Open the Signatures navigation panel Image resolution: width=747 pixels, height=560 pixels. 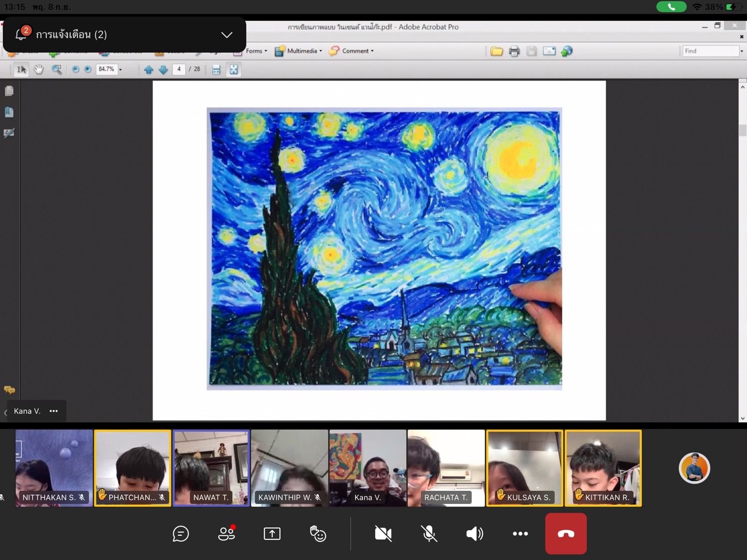pyautogui.click(x=9, y=133)
